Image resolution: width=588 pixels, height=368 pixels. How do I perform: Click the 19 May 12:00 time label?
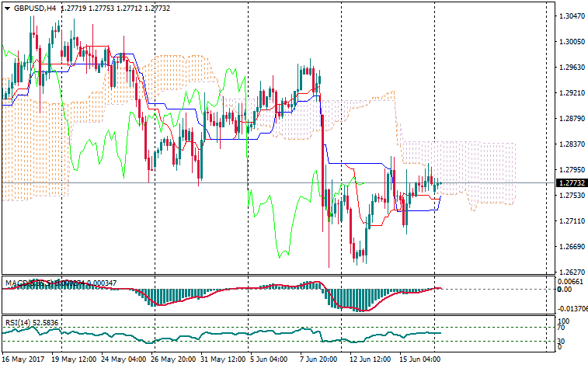[74, 360]
